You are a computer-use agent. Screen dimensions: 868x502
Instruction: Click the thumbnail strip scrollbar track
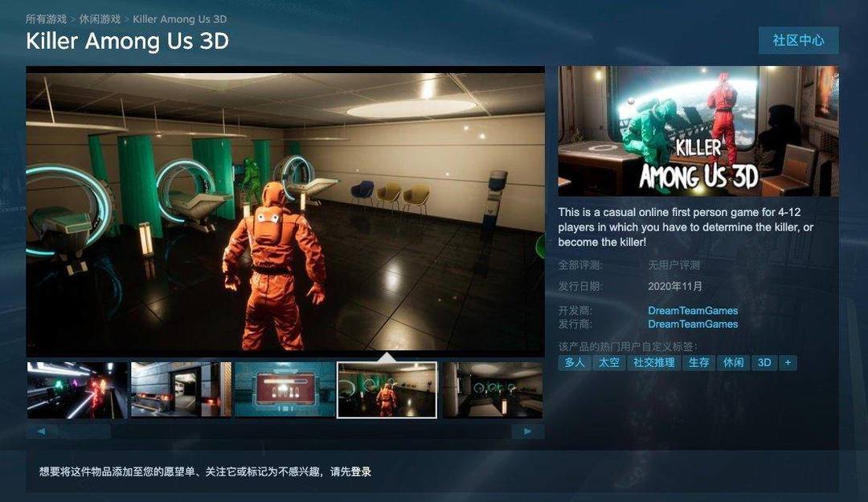pos(284,431)
